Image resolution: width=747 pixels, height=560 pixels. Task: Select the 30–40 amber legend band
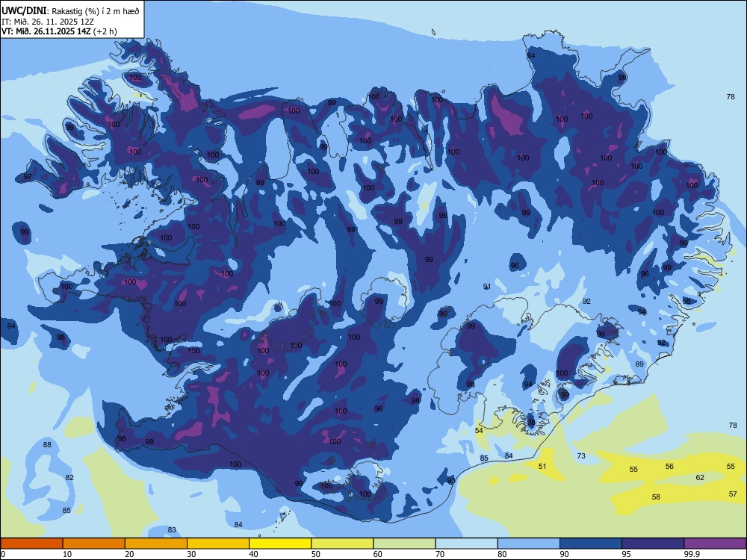tap(218, 544)
